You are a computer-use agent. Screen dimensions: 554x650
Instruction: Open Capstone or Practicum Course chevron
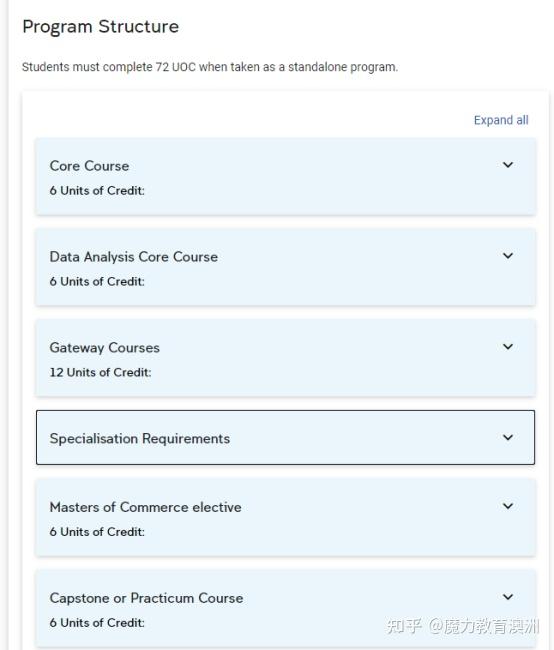pos(508,597)
